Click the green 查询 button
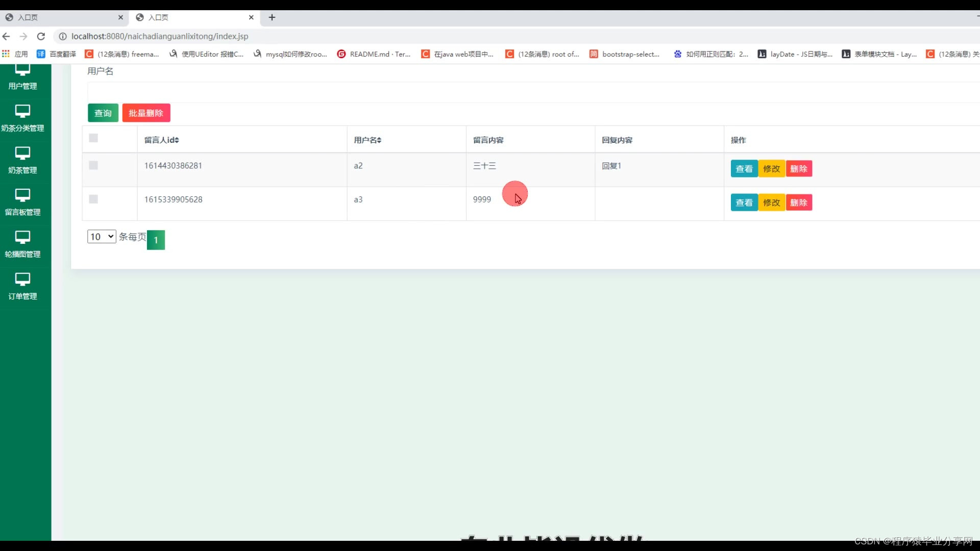980x551 pixels. coord(103,113)
